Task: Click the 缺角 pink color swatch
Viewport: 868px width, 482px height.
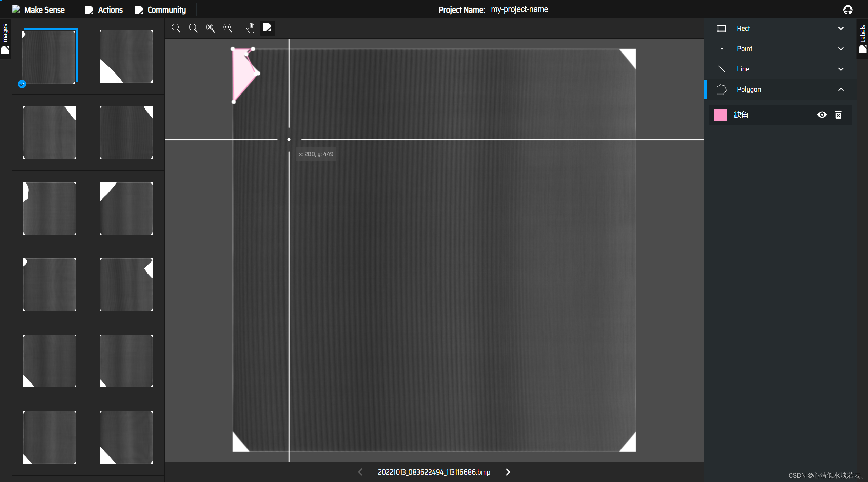Action: 721,114
